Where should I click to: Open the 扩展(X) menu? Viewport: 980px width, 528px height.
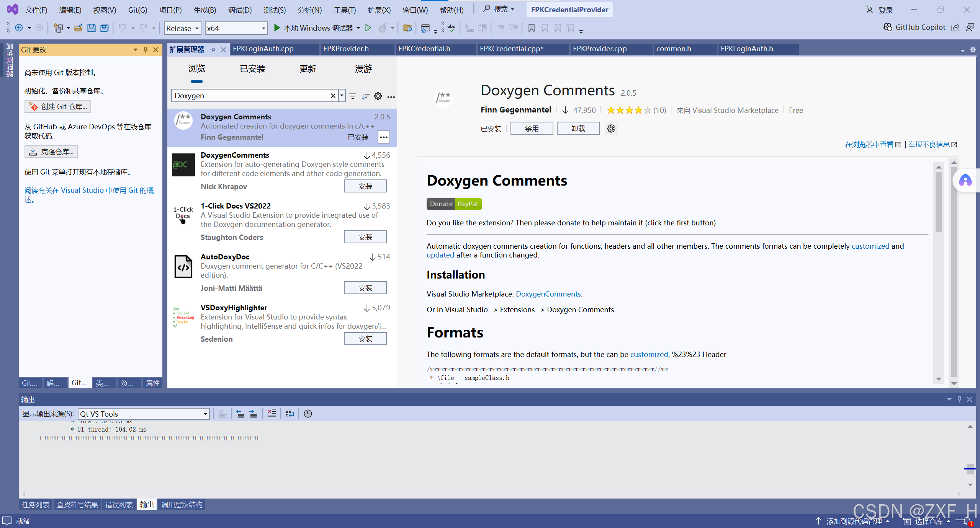pyautogui.click(x=379, y=10)
